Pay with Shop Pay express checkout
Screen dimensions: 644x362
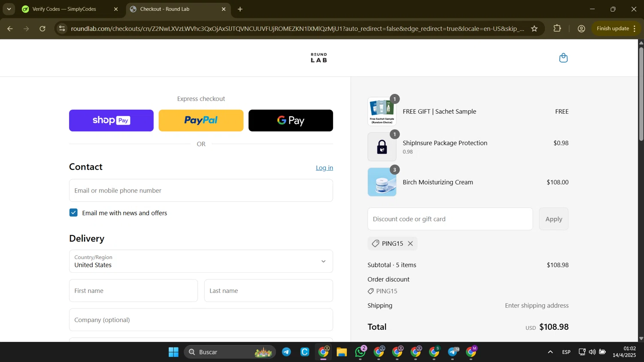click(x=111, y=121)
